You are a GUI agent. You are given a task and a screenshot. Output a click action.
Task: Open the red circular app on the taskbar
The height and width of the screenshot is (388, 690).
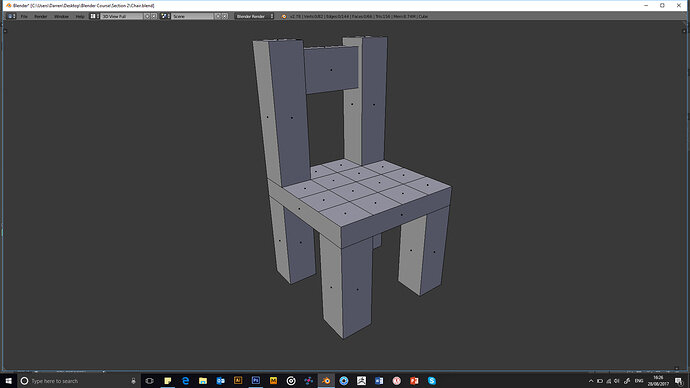(x=396, y=381)
